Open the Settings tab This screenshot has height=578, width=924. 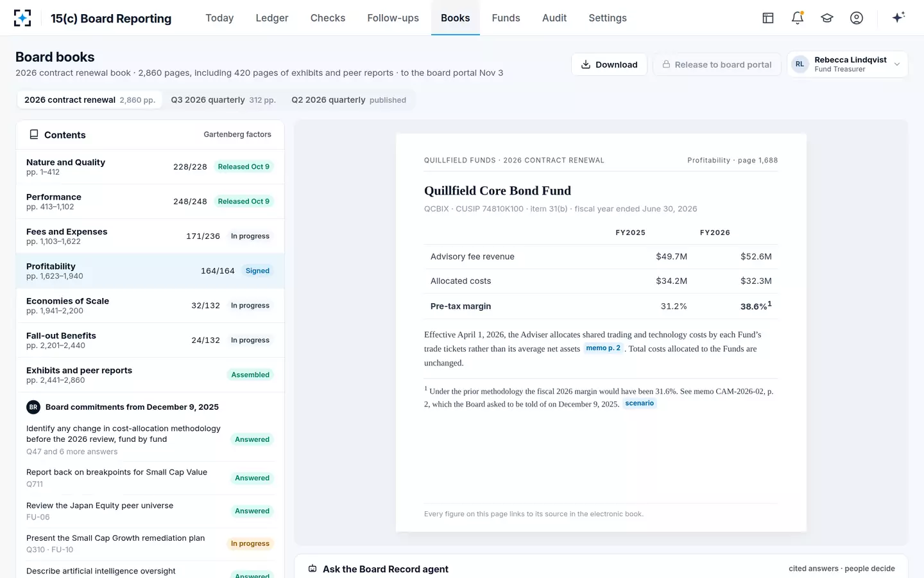tap(608, 18)
